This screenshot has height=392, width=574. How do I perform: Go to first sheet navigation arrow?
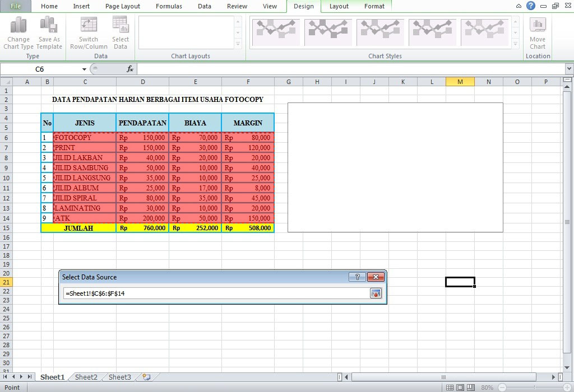click(5, 377)
